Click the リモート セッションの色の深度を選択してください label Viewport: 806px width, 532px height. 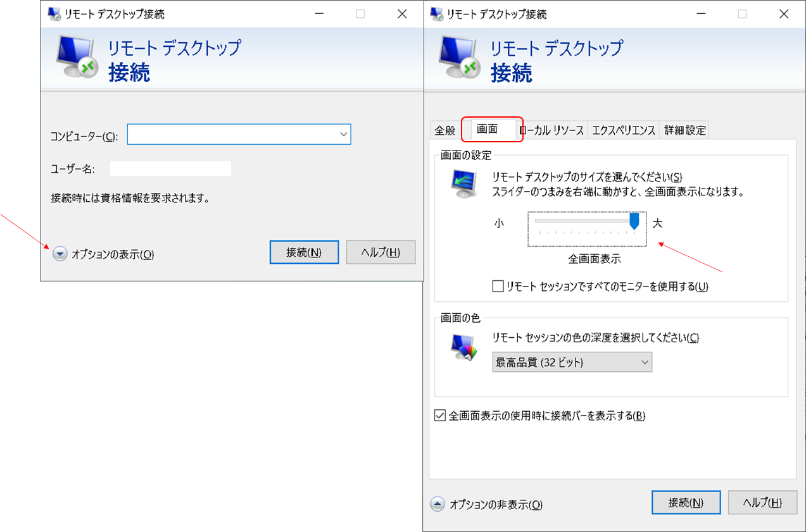[596, 338]
